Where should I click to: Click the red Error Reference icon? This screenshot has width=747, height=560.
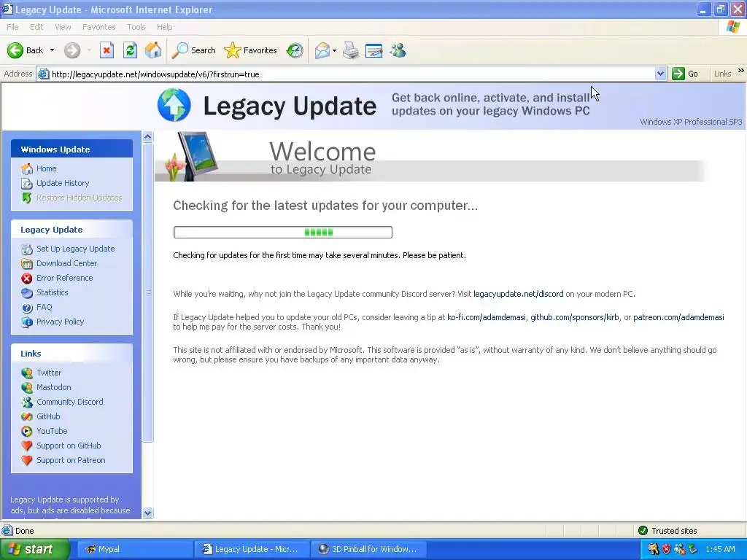(x=27, y=278)
